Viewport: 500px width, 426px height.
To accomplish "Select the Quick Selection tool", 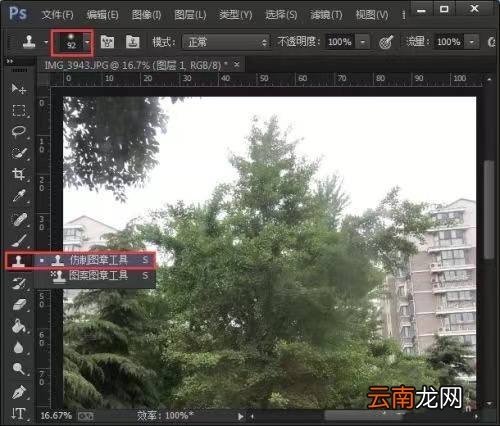I will pyautogui.click(x=18, y=153).
